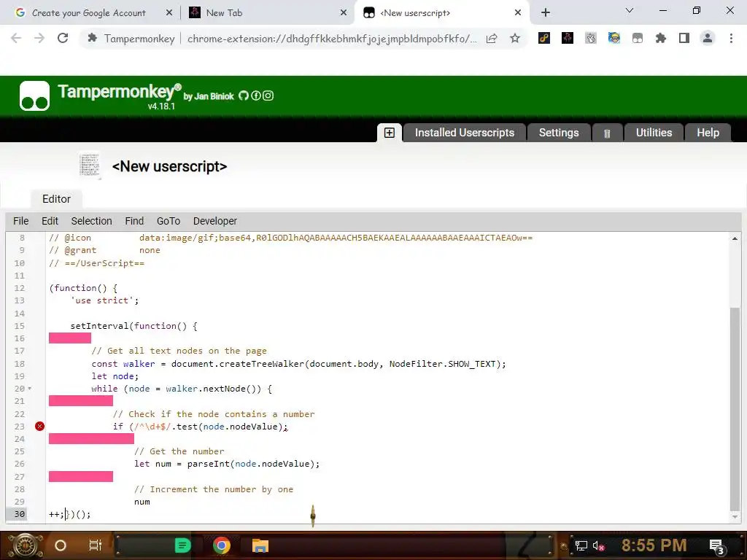Screen dimensions: 747x560
Task: Open File Explorer from taskbar
Action: tap(260, 545)
